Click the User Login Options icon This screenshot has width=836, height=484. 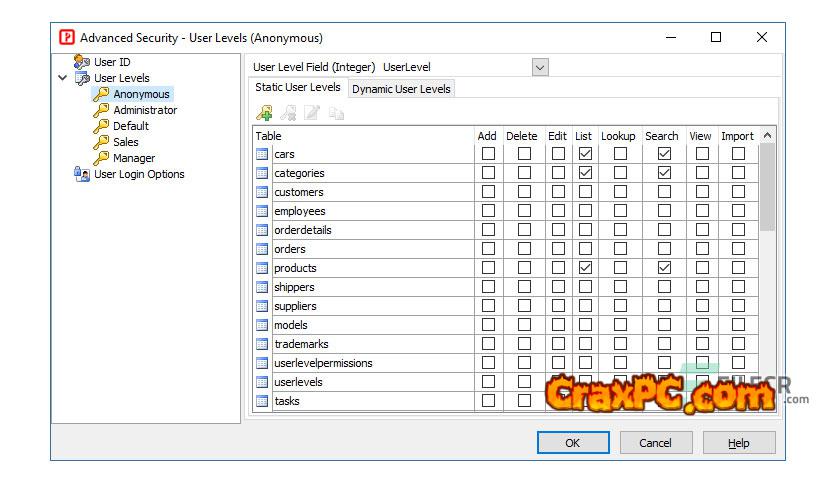point(82,174)
